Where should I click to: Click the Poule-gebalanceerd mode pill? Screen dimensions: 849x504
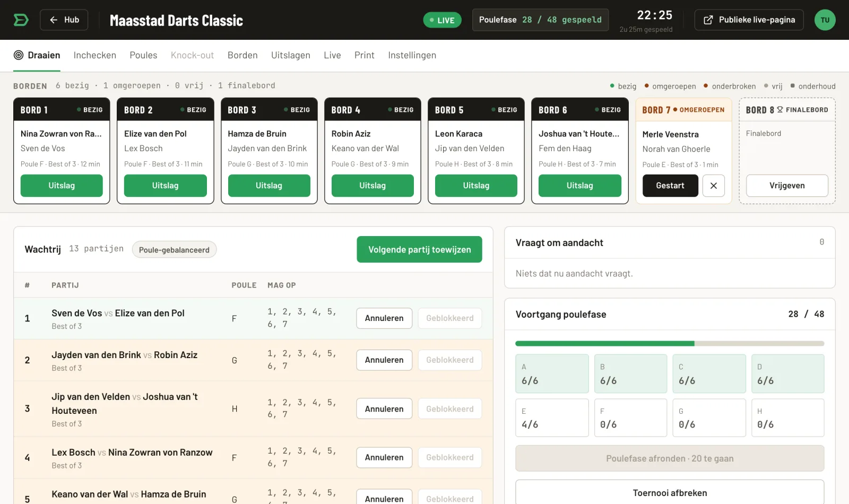pyautogui.click(x=174, y=250)
